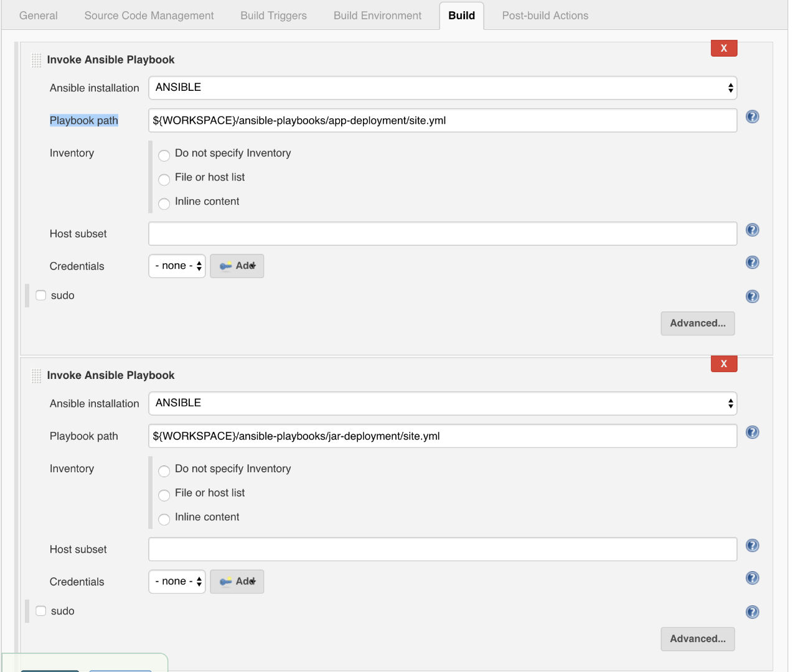
Task: Switch to Source Code Management tab
Action: (x=149, y=16)
